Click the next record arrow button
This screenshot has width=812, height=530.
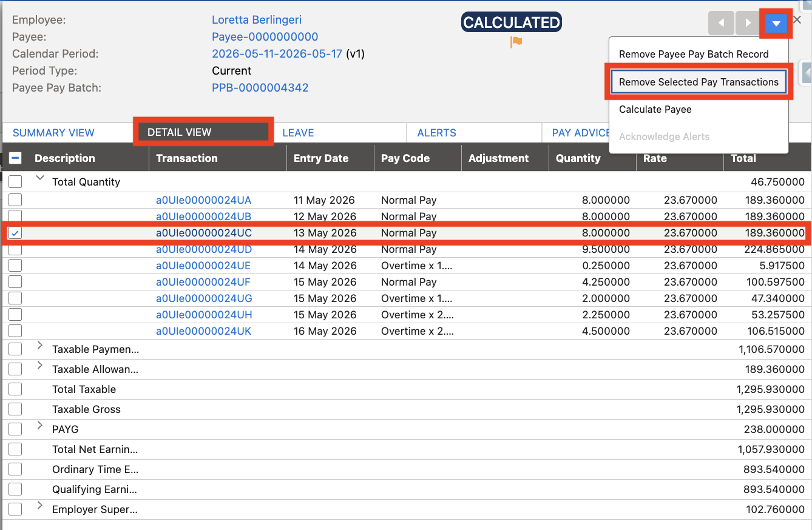click(748, 23)
